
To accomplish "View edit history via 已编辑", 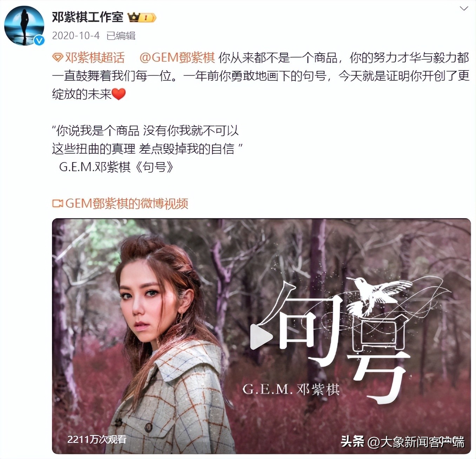I will (121, 35).
